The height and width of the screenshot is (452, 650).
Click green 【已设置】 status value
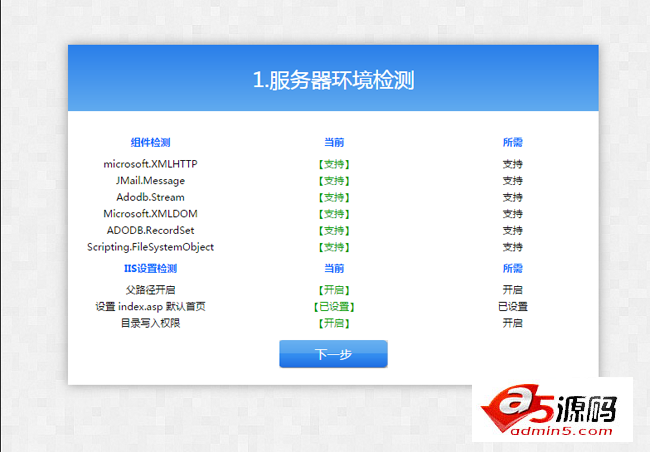pyautogui.click(x=334, y=306)
